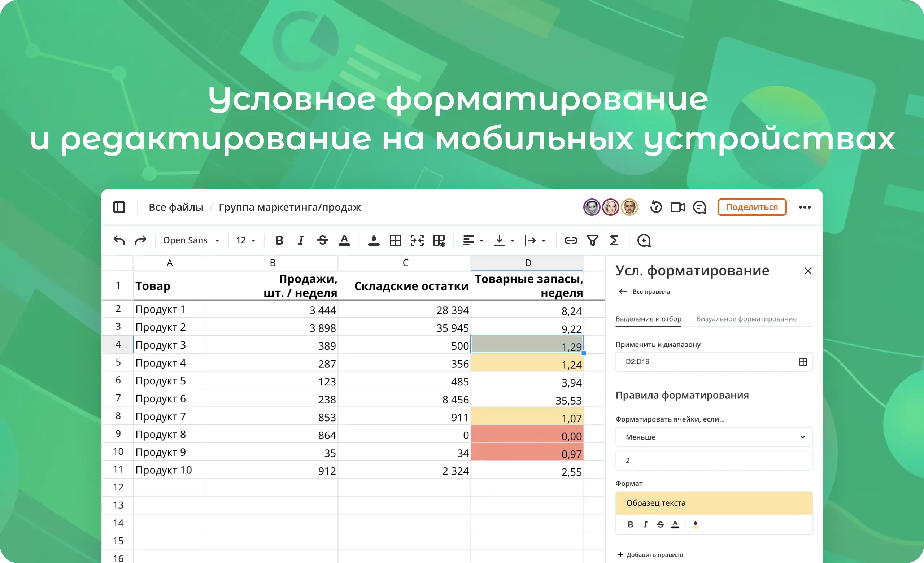Toggle strikethrough in the Формат panel

click(660, 524)
